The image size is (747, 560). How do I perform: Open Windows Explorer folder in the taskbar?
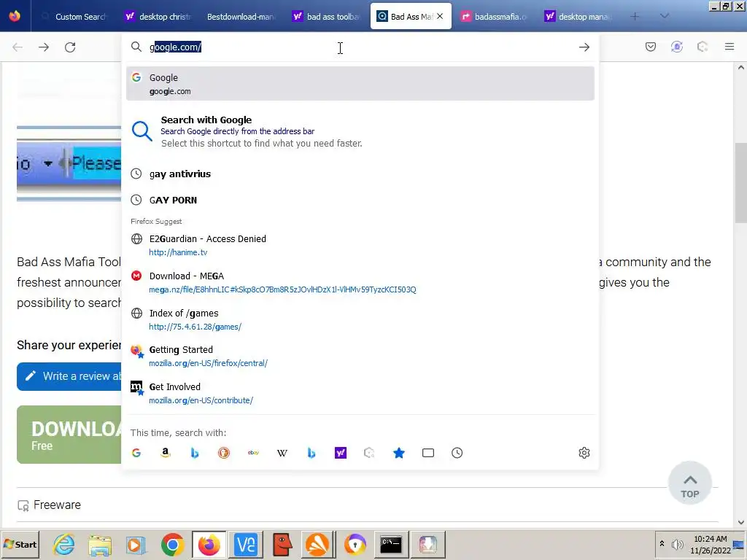click(100, 544)
